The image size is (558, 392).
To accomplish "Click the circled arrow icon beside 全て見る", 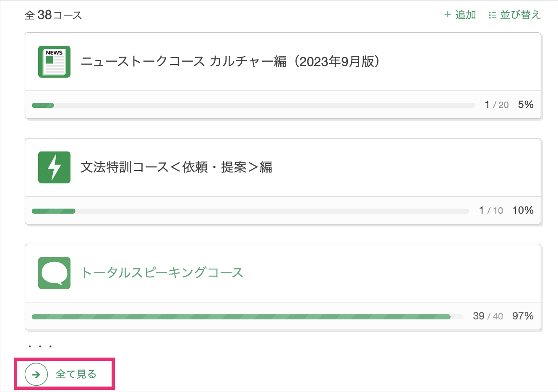I will pos(36,374).
